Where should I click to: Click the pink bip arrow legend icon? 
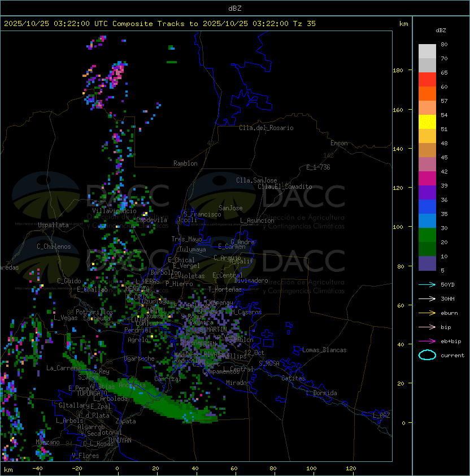click(x=427, y=327)
